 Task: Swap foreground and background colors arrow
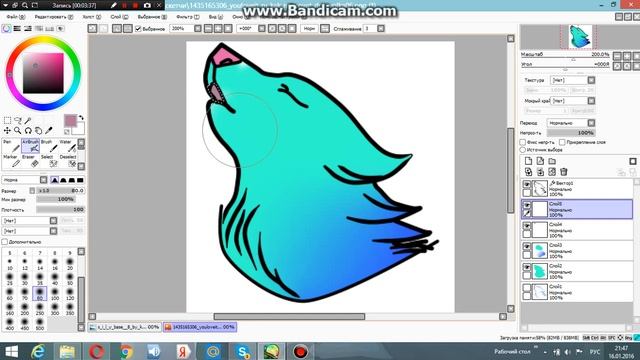coord(81,118)
